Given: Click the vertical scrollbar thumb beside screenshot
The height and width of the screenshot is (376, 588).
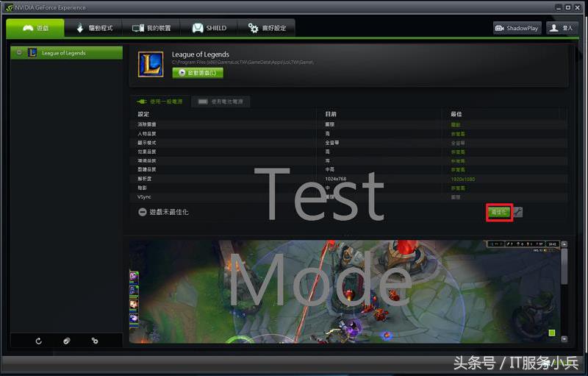Looking at the screenshot, I should [564, 266].
